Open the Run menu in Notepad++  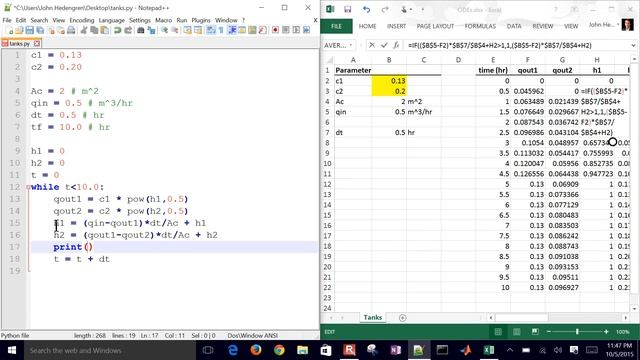182,20
